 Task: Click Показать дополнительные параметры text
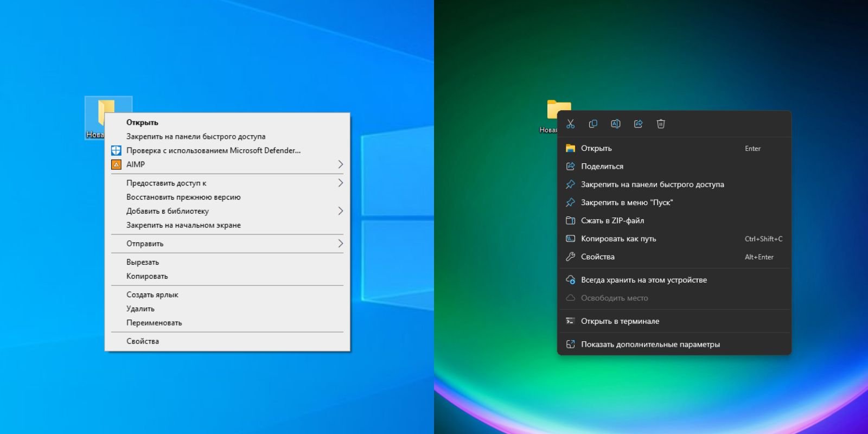pos(650,344)
